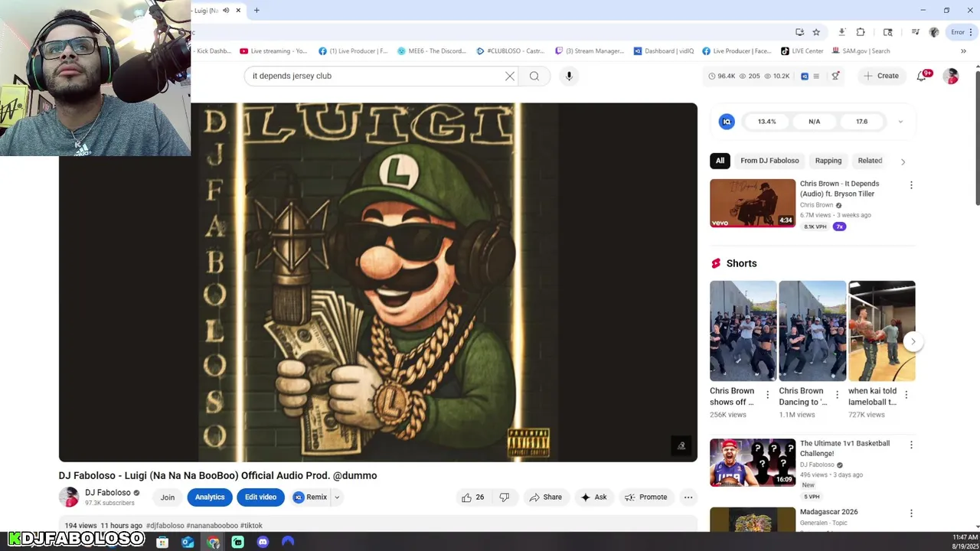The height and width of the screenshot is (551, 980).
Task: Open the vidIQ stats bar menu icon
Action: click(816, 76)
